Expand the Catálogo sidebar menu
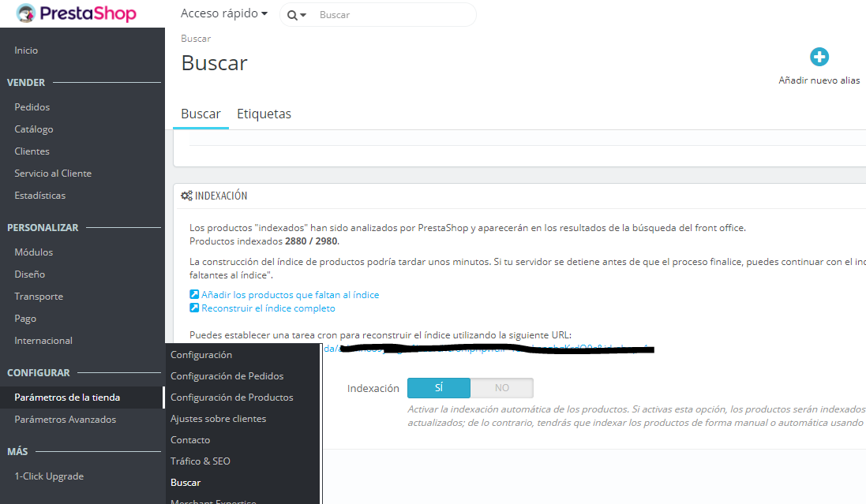The height and width of the screenshot is (504, 866). point(34,129)
